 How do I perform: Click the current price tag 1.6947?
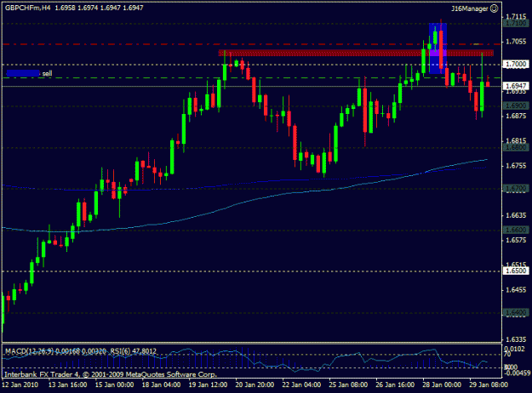tap(516, 86)
